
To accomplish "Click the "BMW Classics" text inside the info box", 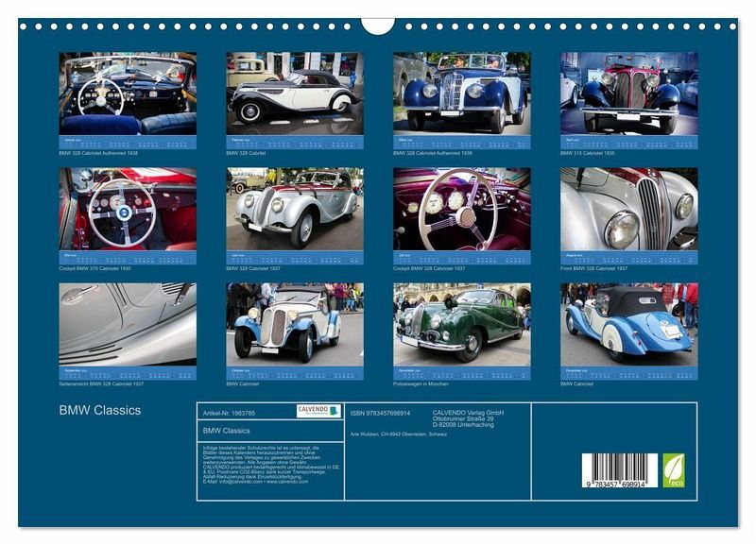I will pos(226,431).
